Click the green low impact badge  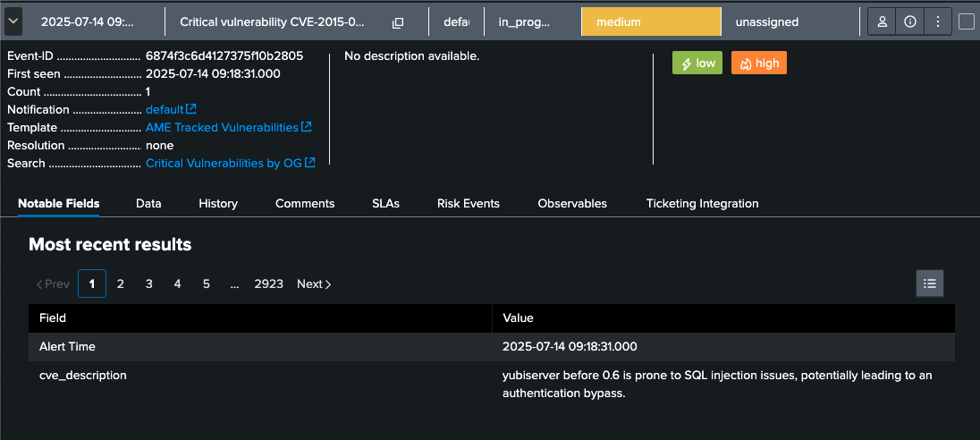tap(697, 63)
